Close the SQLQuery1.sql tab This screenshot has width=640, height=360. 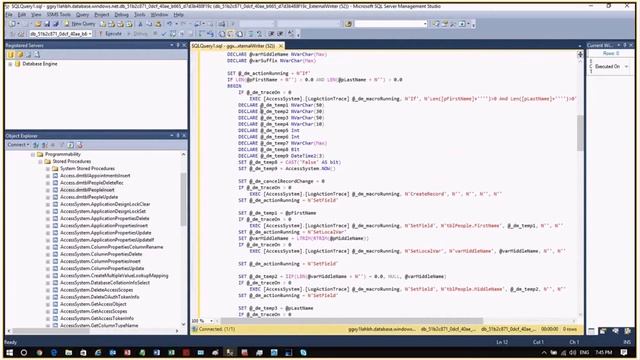point(280,46)
